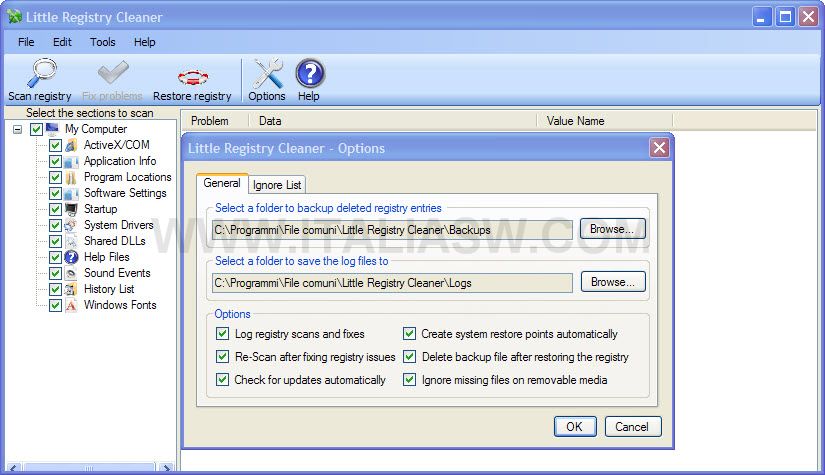The image size is (825, 475).
Task: Collapse the My Computer tree node
Action: [17, 129]
